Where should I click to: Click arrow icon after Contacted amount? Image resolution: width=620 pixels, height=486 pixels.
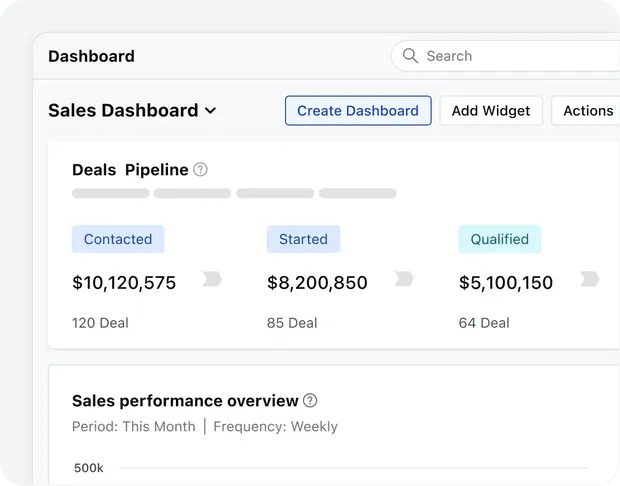pyautogui.click(x=212, y=279)
